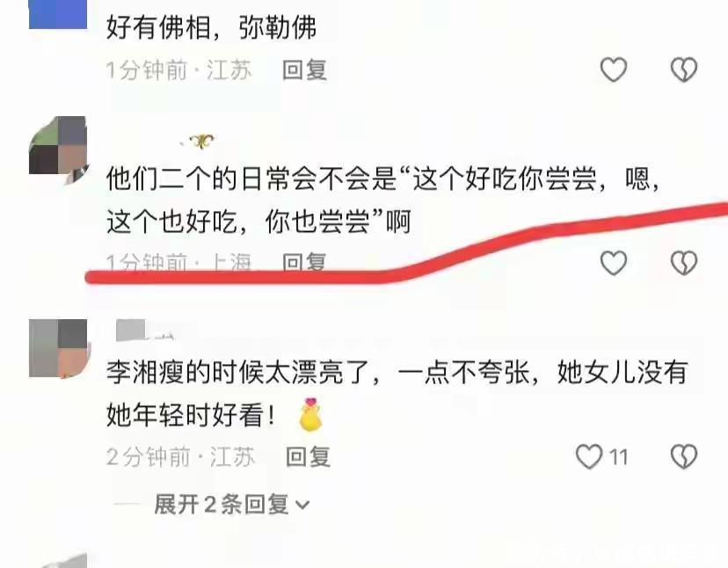Like the 弥勒佛 comment from 江苏

coord(614,69)
